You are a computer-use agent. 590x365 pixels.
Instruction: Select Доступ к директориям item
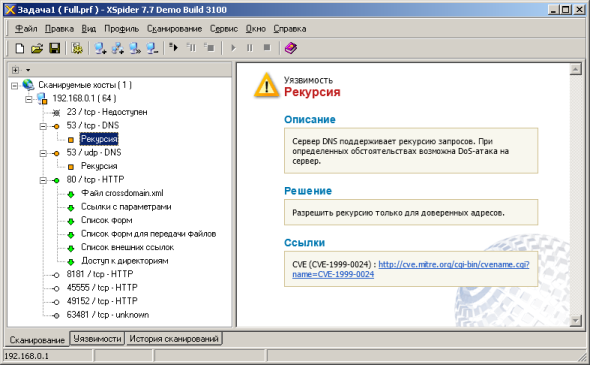pyautogui.click(x=125, y=261)
